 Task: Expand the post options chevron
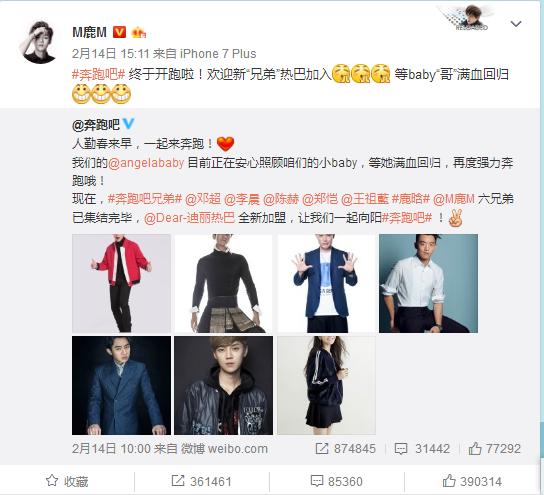pyautogui.click(x=516, y=24)
